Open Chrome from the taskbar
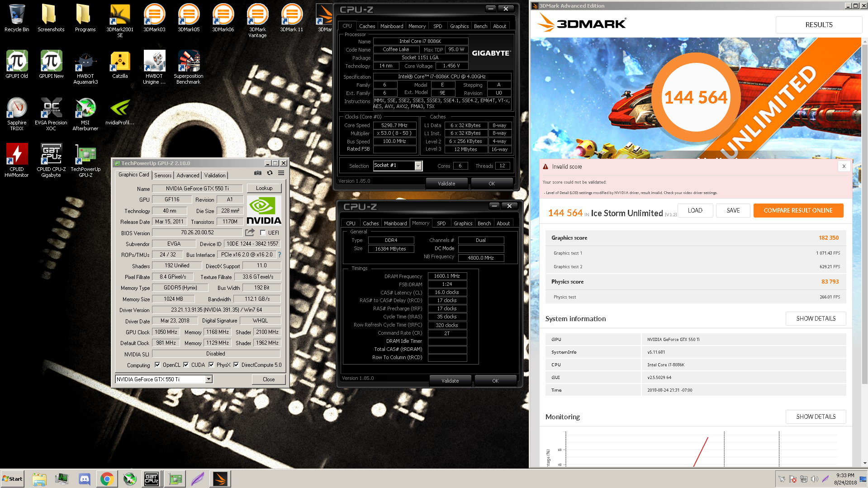Screen dimensions: 868x488 point(107,479)
